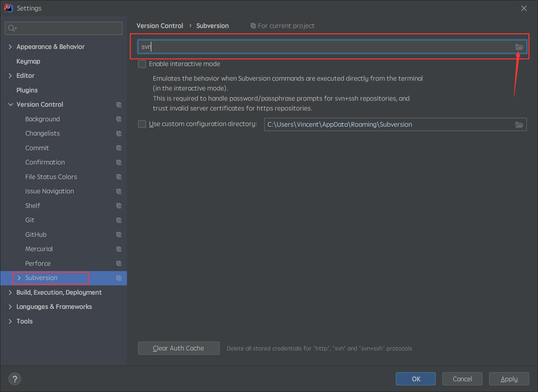Open the Plugins settings page

click(x=27, y=90)
